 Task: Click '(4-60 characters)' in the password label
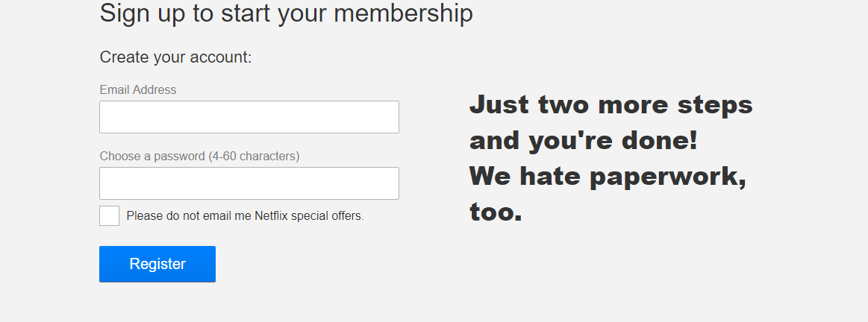(254, 157)
